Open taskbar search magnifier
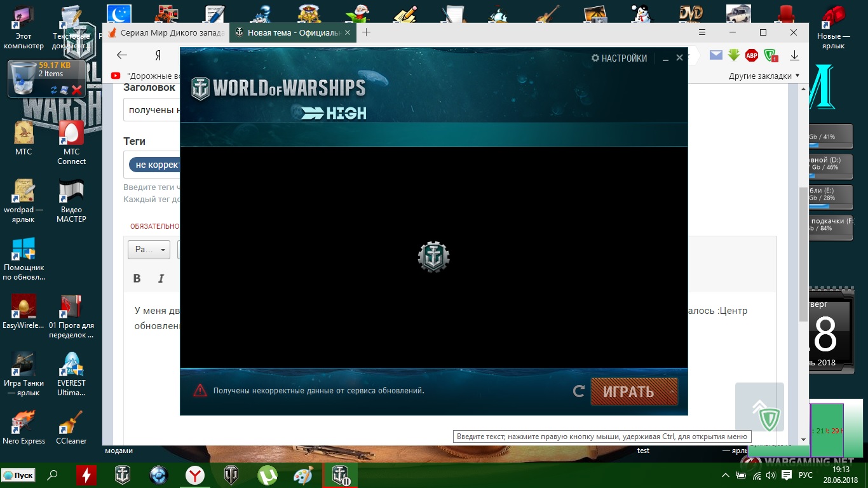This screenshot has width=868, height=488. 53,475
